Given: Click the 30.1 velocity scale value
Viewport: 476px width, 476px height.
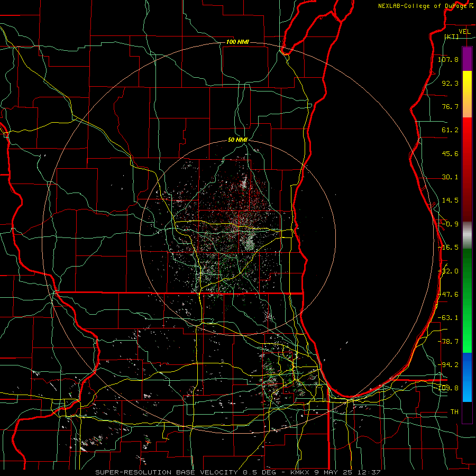Looking at the screenshot, I should pos(450,177).
